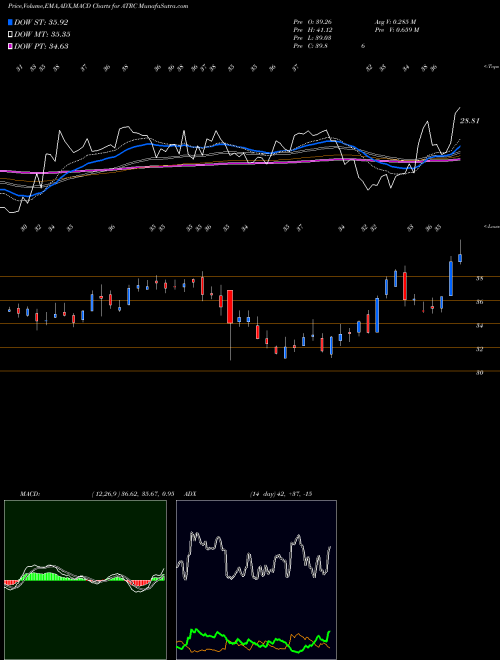Click the magenta DOW PT legend swatch
The height and width of the screenshot is (660, 500).
click(x=11, y=46)
